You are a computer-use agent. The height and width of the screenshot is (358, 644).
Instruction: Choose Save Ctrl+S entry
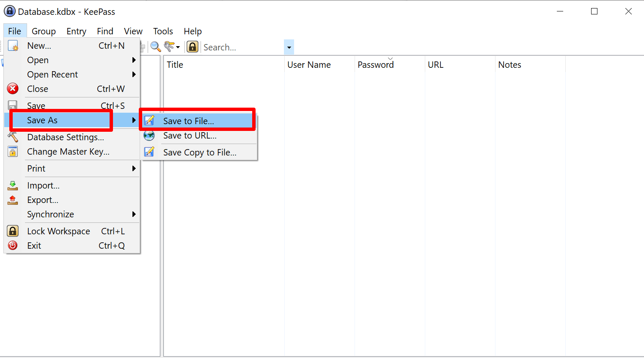pyautogui.click(x=72, y=105)
